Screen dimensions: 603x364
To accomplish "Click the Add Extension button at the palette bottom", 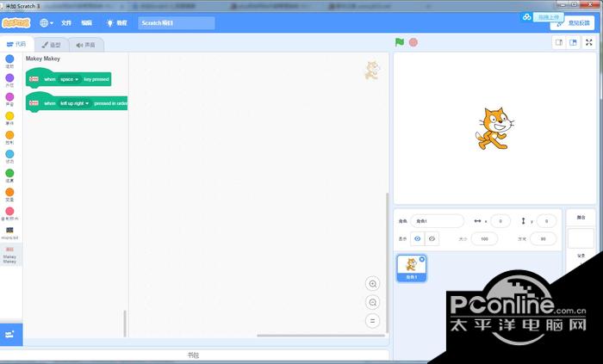I will pos(10,335).
